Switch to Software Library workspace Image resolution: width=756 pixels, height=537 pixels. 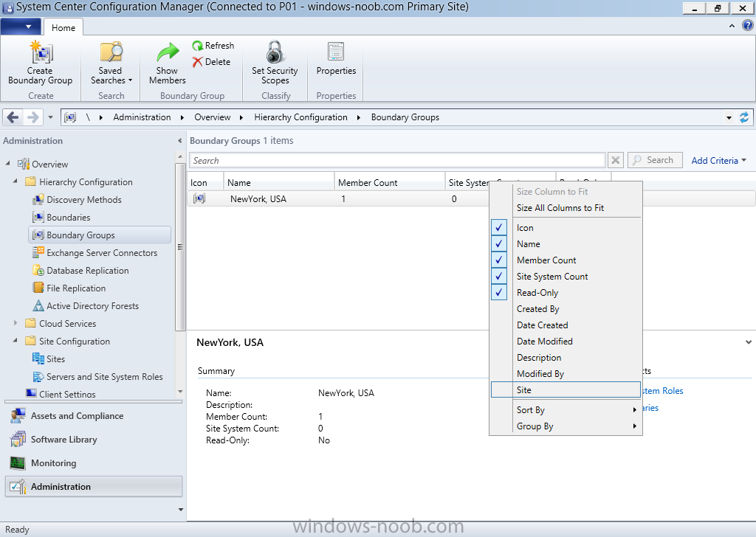[x=94, y=439]
